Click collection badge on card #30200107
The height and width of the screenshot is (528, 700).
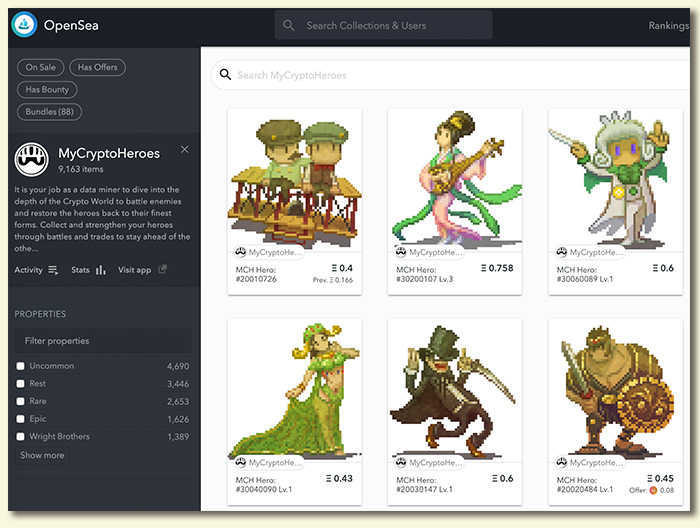pyautogui.click(x=429, y=252)
